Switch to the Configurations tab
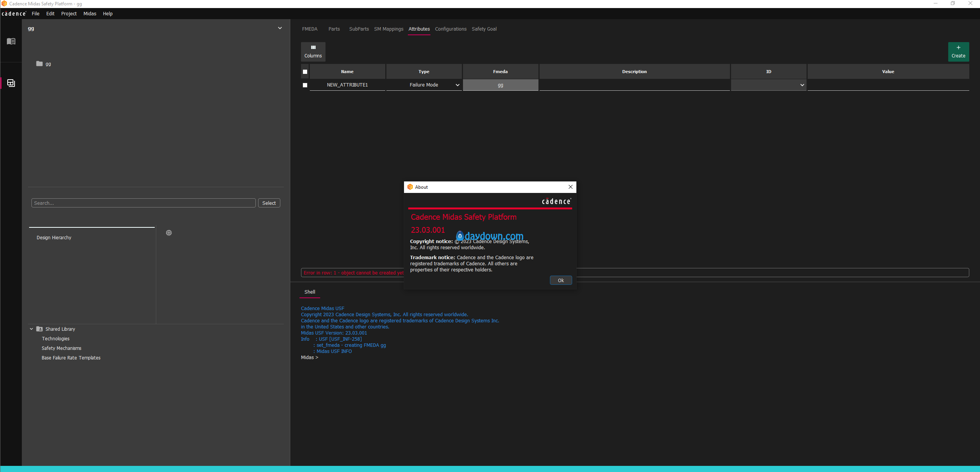The image size is (980, 472). pos(450,29)
